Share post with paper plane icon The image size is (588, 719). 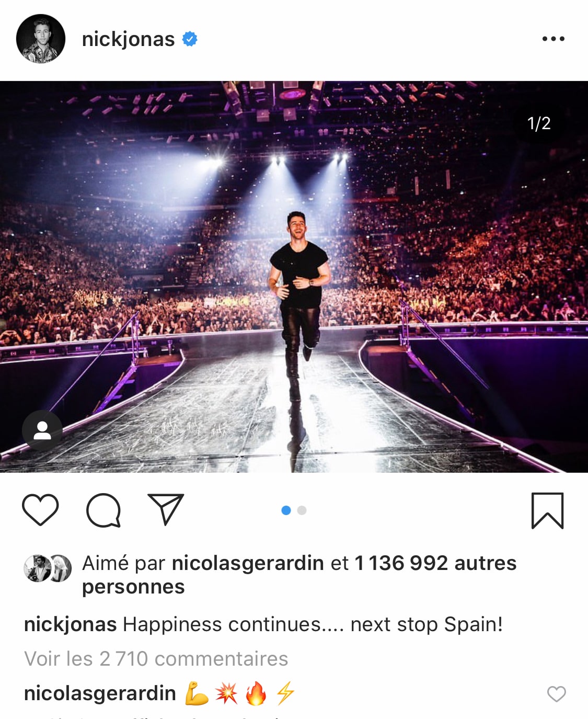[166, 509]
